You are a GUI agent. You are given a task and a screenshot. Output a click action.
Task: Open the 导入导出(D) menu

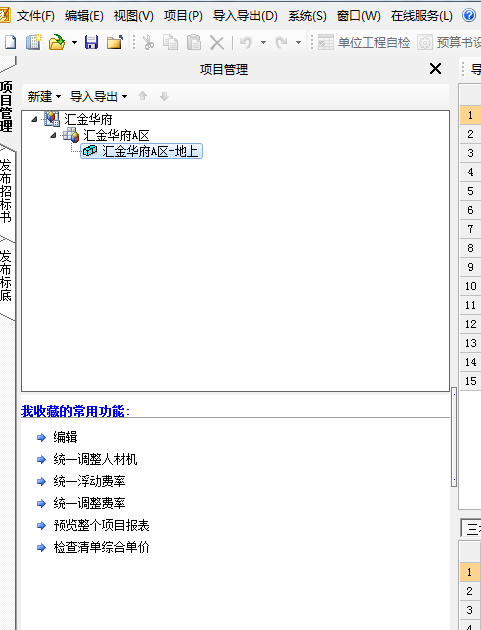245,16
